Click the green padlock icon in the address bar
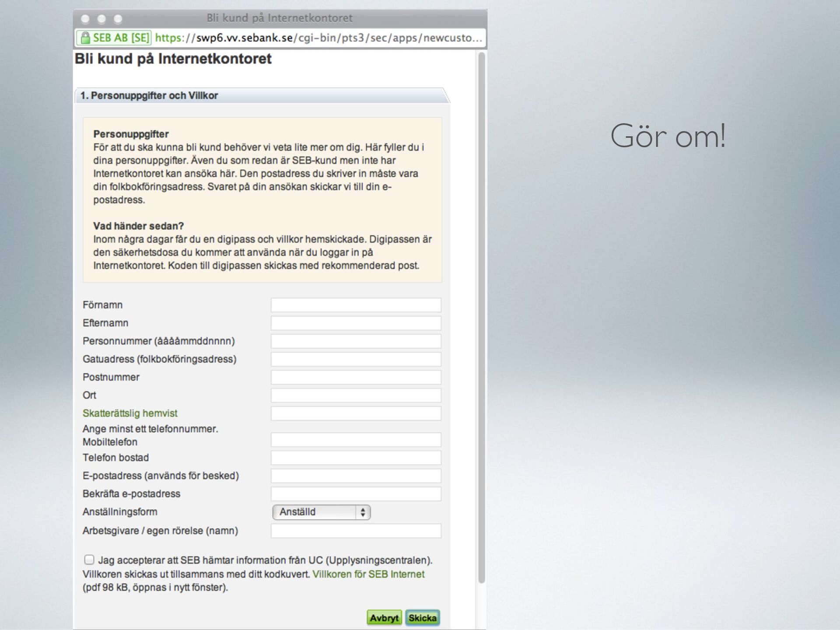 tap(85, 38)
